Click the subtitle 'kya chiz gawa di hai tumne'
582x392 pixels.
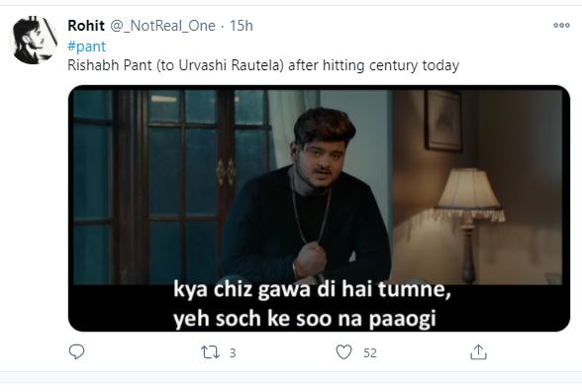312,290
